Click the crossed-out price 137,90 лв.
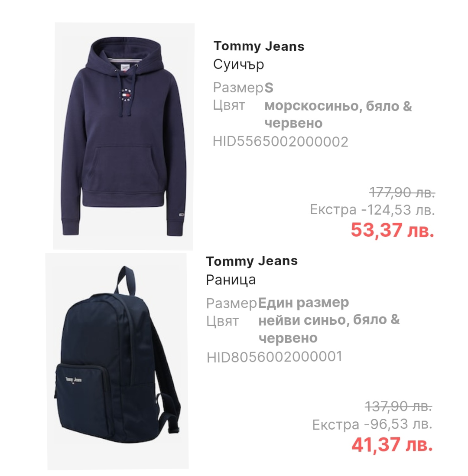 [x=399, y=406]
